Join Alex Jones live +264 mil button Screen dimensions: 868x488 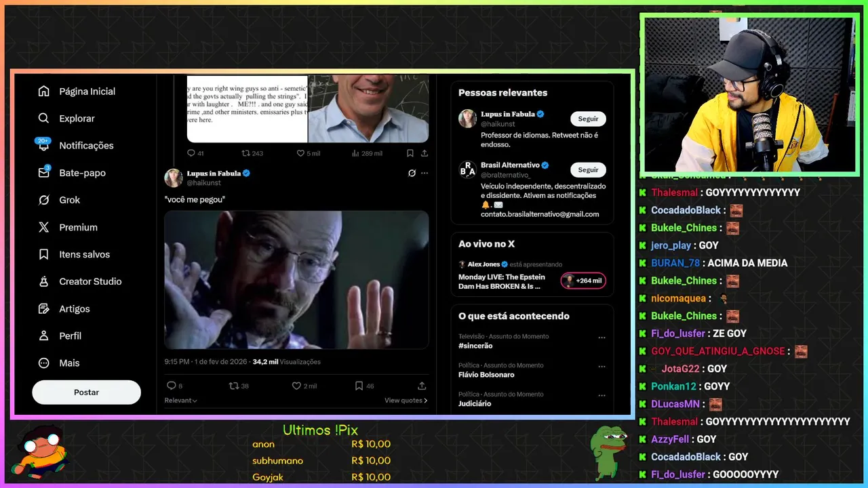click(x=583, y=281)
